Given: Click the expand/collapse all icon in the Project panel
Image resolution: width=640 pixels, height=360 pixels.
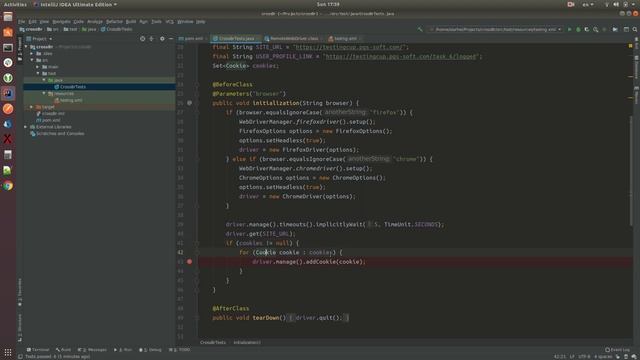Looking at the screenshot, I should tap(151, 39).
